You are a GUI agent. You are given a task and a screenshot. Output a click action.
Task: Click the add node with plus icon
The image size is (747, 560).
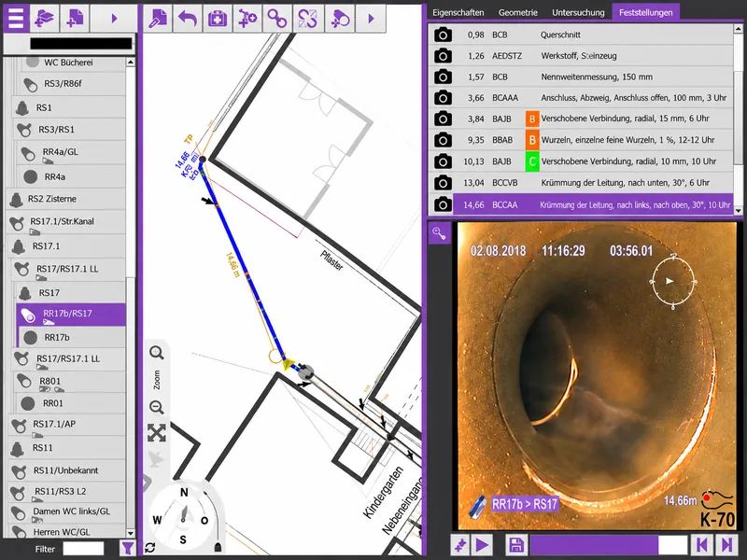pos(247,19)
